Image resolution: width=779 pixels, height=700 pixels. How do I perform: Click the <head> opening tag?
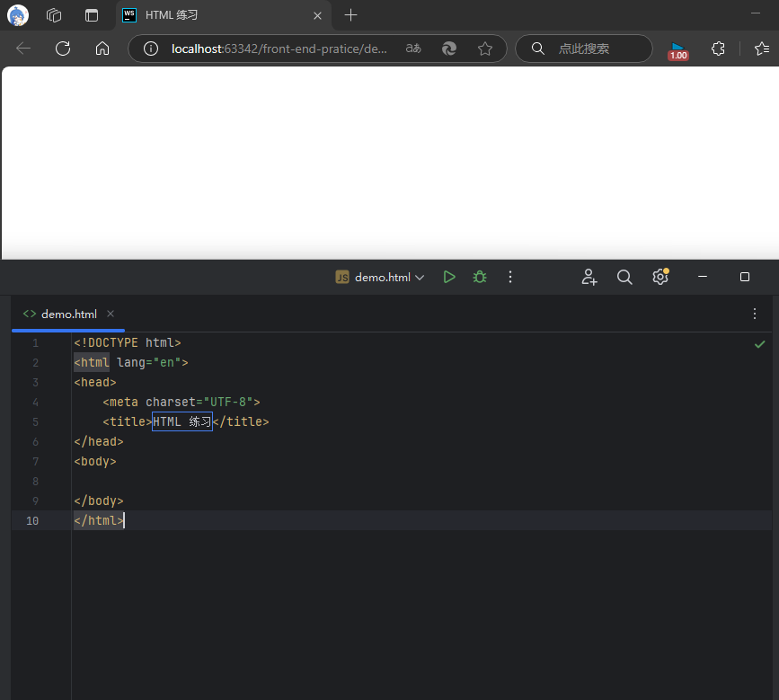[95, 382]
